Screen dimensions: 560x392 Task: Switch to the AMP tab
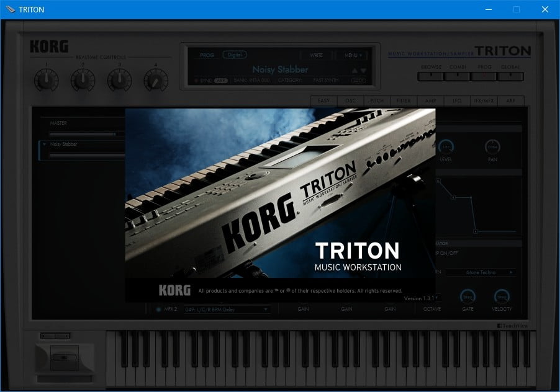(431, 101)
